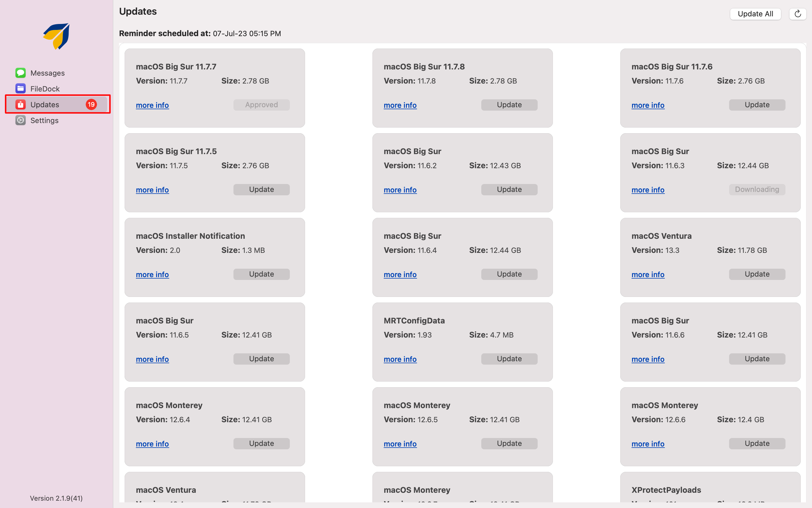Screen dimensions: 812x508
Task: Click reminder time 07-Jul-23 05:15 PM
Action: [x=247, y=34]
